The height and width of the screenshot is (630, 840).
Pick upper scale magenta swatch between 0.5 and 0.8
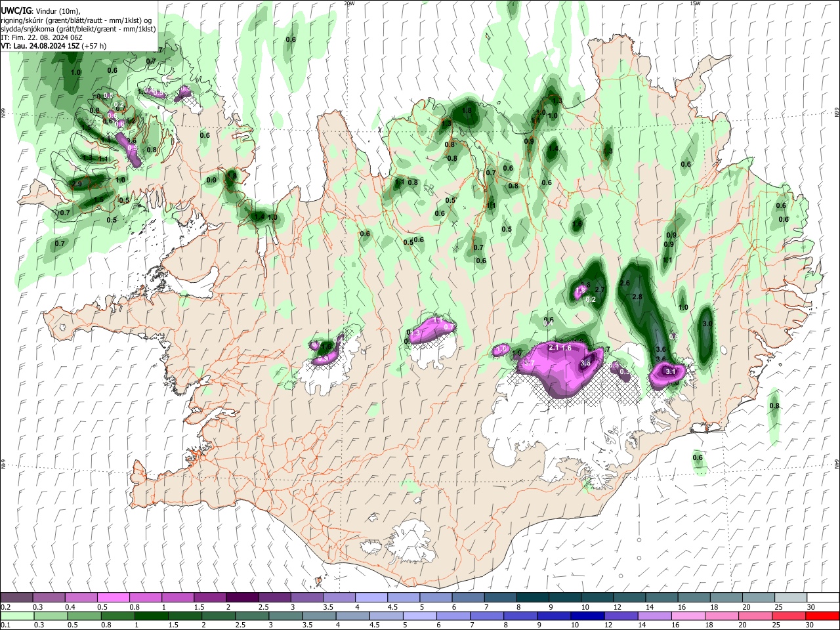pos(114,598)
